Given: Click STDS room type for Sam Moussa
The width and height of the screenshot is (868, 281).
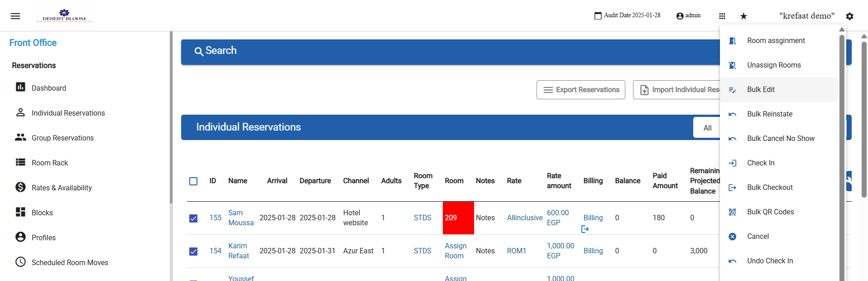Looking at the screenshot, I should 422,218.
